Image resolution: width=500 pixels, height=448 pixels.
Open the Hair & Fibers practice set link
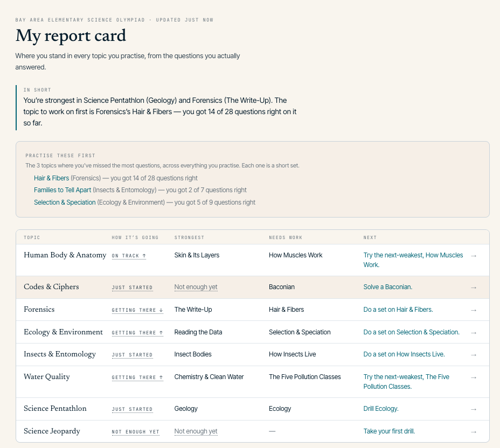pos(51,178)
